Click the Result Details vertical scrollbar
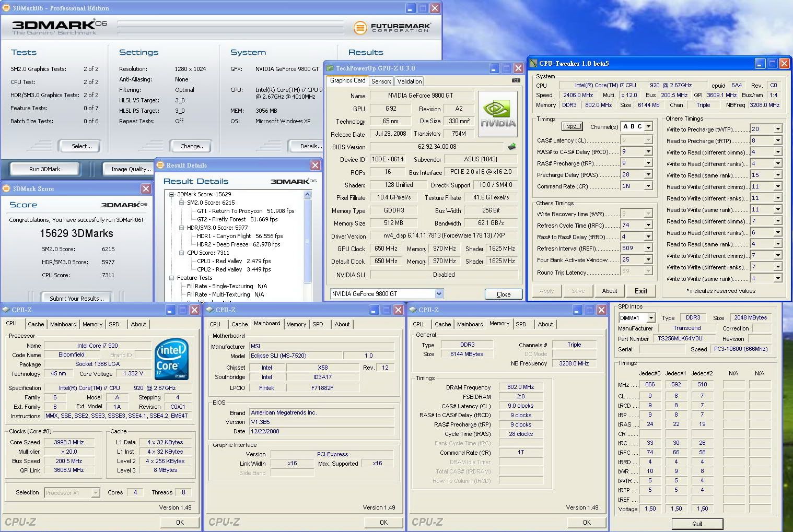The image size is (793, 532). coord(307,245)
